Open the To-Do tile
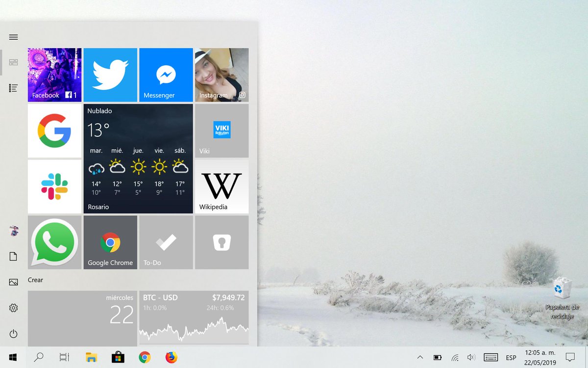 166,242
